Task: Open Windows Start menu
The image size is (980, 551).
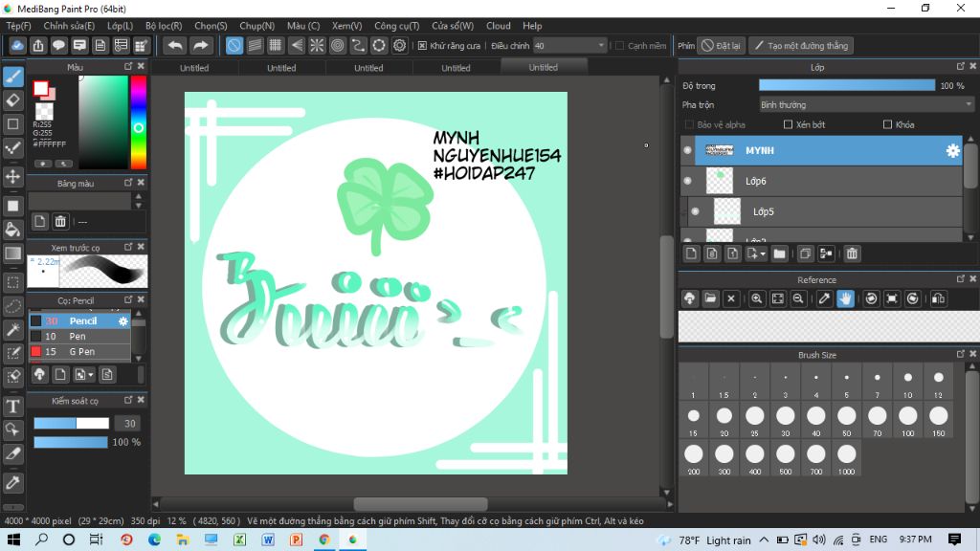Action: (x=13, y=540)
